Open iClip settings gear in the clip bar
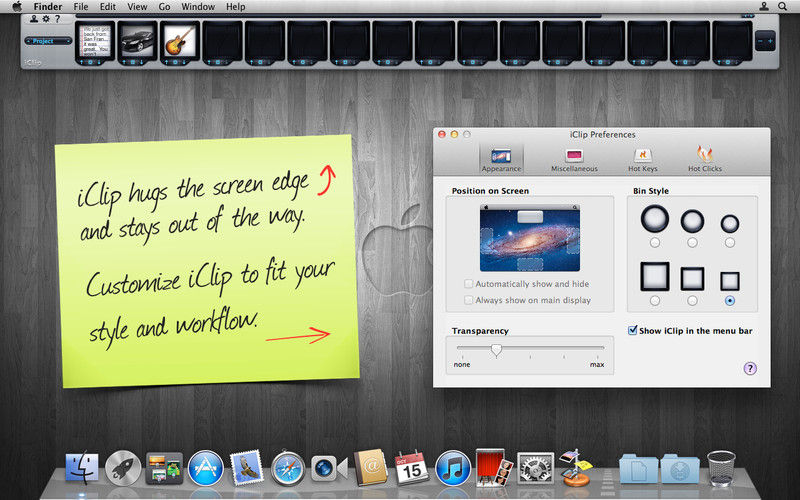 [46, 19]
